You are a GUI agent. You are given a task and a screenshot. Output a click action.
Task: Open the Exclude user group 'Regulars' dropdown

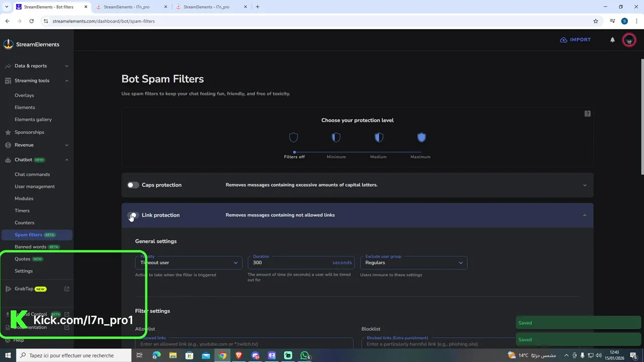click(x=414, y=262)
